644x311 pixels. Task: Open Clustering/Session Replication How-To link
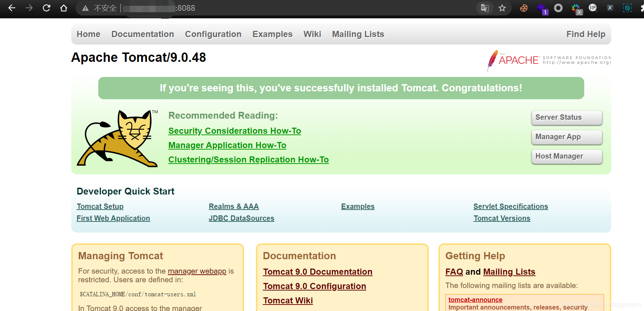pos(248,160)
